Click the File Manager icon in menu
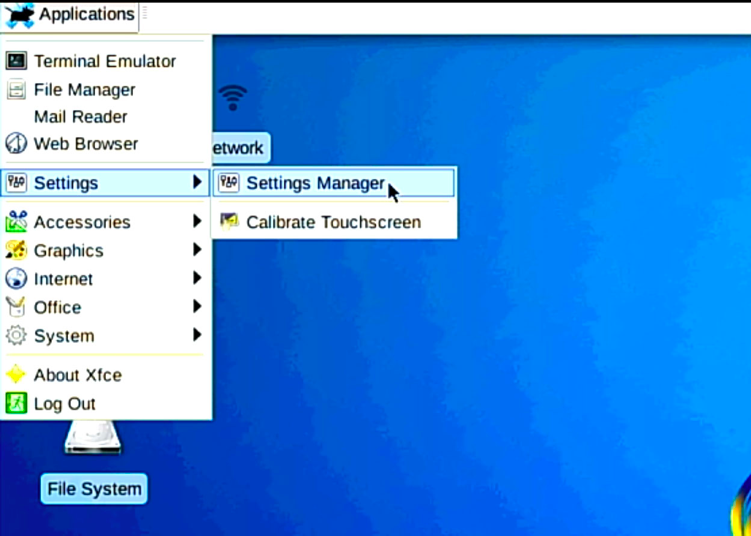751x536 pixels. (x=16, y=90)
